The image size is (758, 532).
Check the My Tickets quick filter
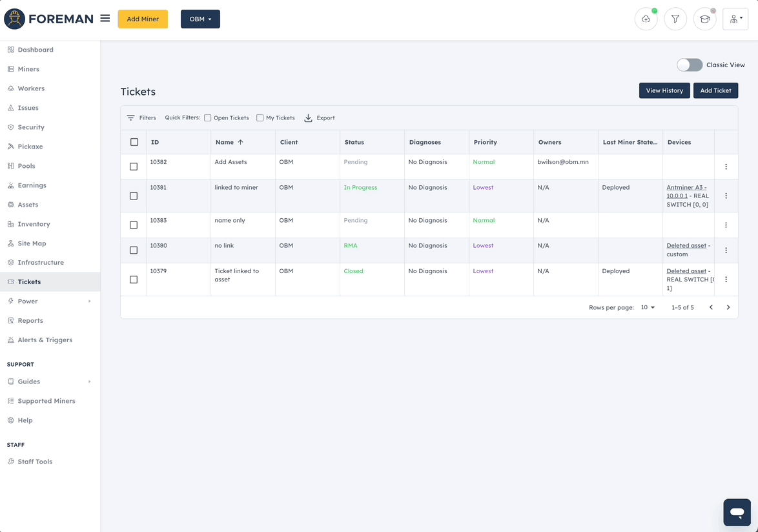260,118
